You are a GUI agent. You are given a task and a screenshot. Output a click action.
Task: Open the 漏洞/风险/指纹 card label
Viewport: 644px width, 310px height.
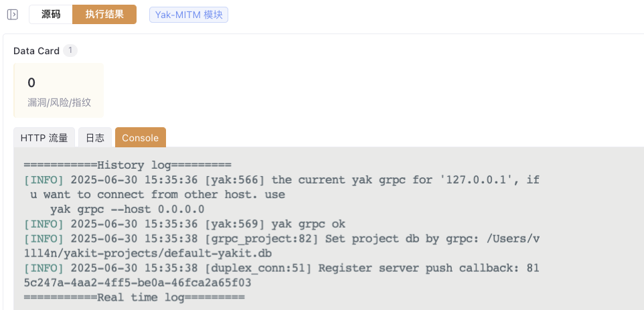(59, 102)
